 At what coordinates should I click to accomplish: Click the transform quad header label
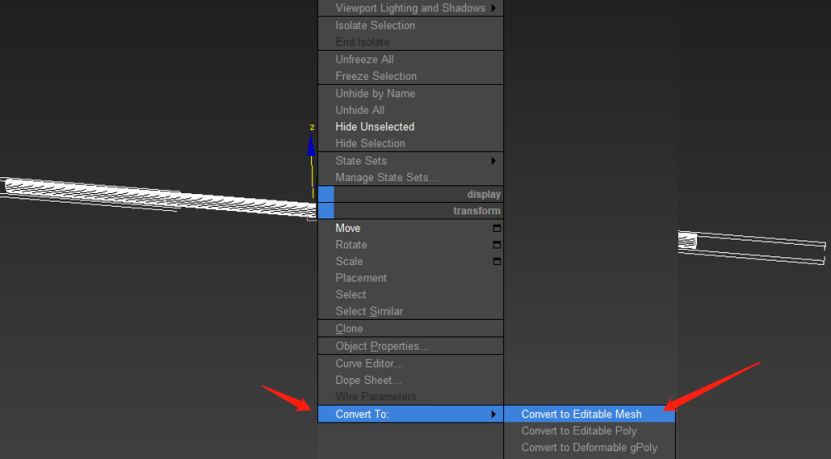476,211
